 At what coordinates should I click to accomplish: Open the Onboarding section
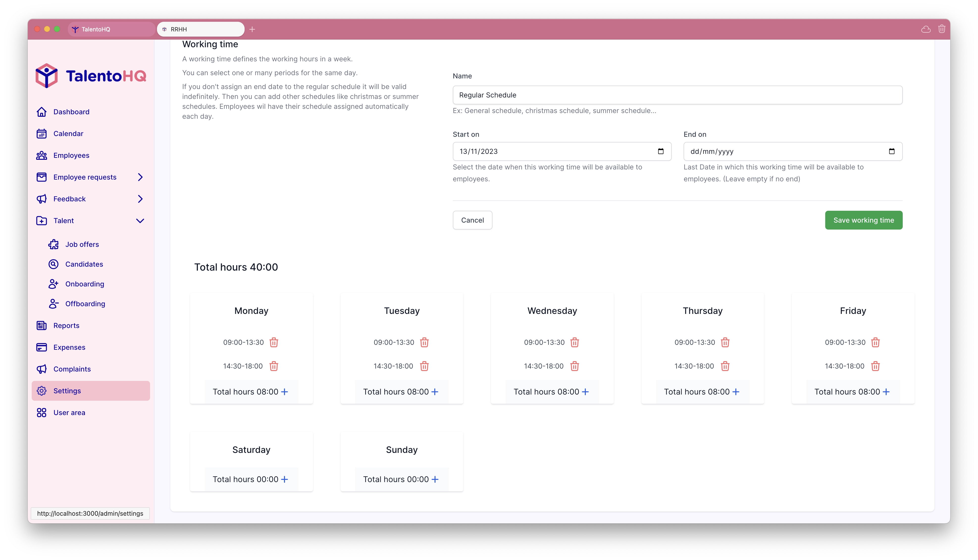coord(85,284)
